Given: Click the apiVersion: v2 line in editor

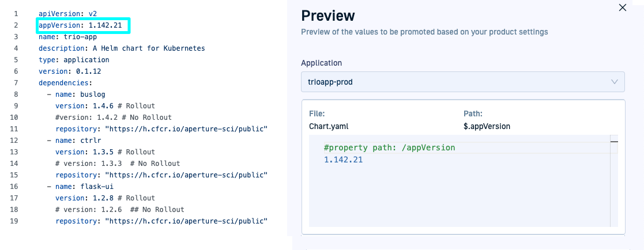Looking at the screenshot, I should tap(64, 13).
